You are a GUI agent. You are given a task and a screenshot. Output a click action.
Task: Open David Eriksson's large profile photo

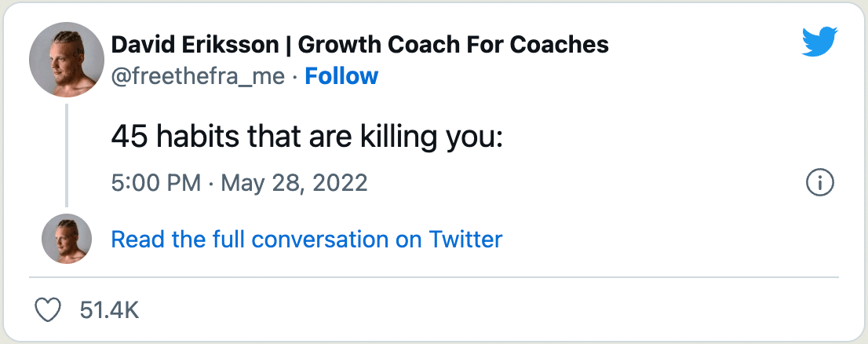[67, 59]
